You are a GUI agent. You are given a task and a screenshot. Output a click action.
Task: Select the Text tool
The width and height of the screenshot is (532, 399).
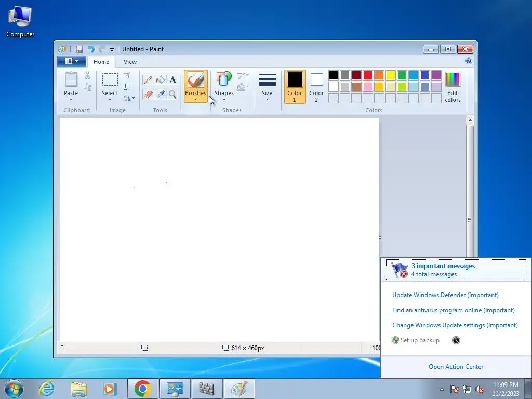pyautogui.click(x=172, y=80)
